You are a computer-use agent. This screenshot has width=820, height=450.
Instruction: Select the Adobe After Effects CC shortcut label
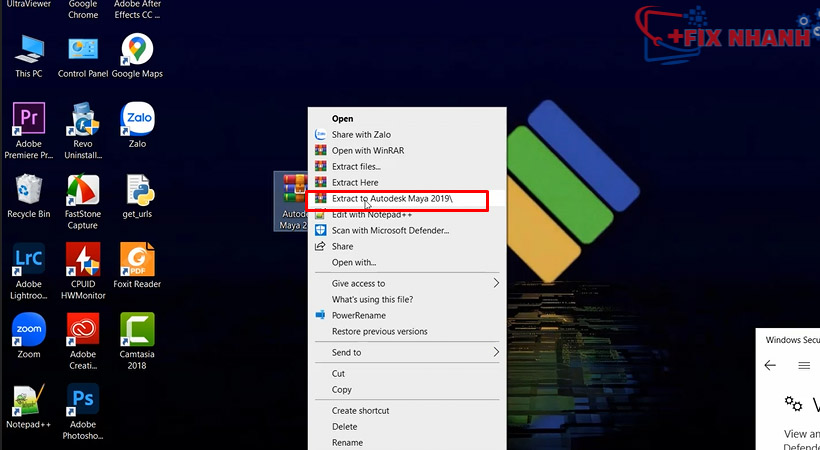[137, 9]
